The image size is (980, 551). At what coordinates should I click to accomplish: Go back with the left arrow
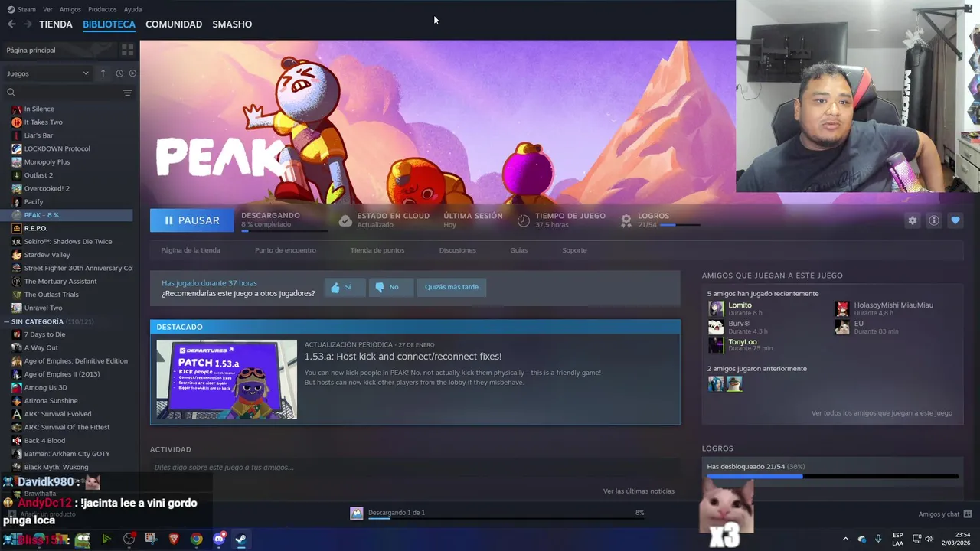(11, 24)
